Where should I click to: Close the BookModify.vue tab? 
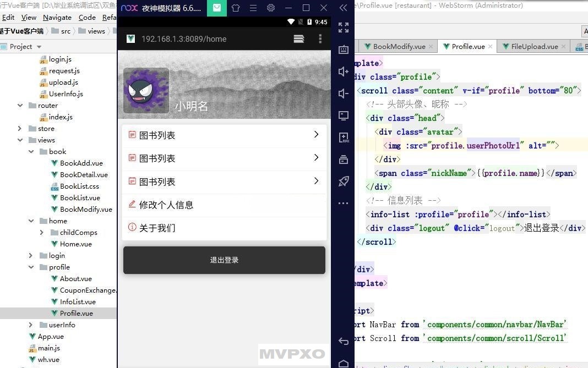click(431, 46)
